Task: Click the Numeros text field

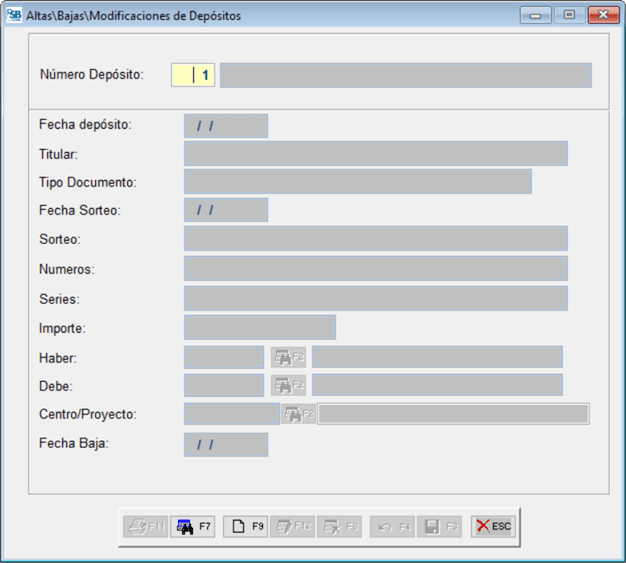Action: 375,268
